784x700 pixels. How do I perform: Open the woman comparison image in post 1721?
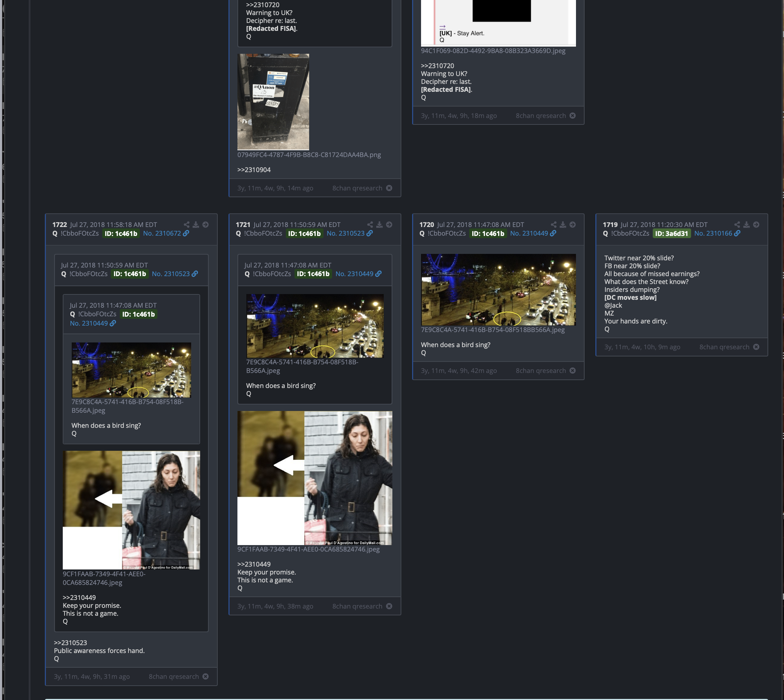tap(315, 478)
